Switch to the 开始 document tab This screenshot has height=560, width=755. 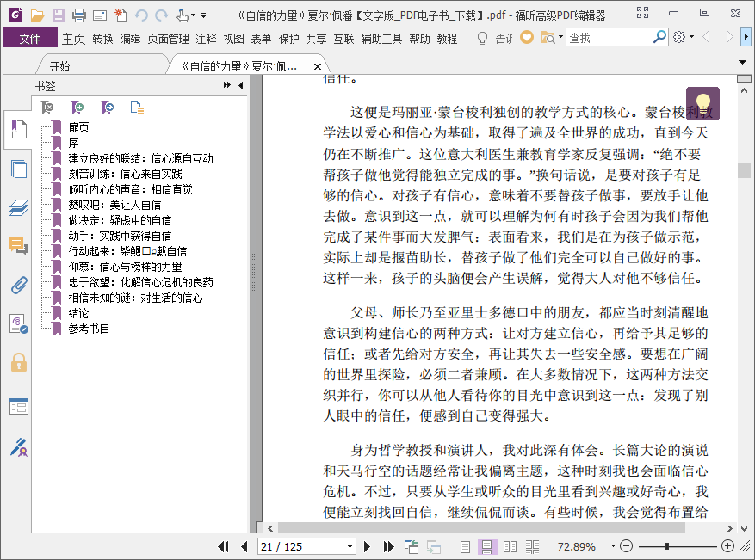click(x=59, y=66)
